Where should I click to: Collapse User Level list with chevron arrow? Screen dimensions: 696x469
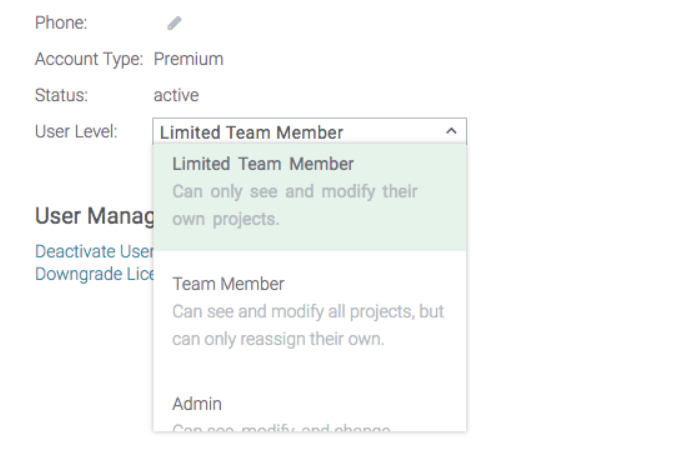[x=451, y=131]
